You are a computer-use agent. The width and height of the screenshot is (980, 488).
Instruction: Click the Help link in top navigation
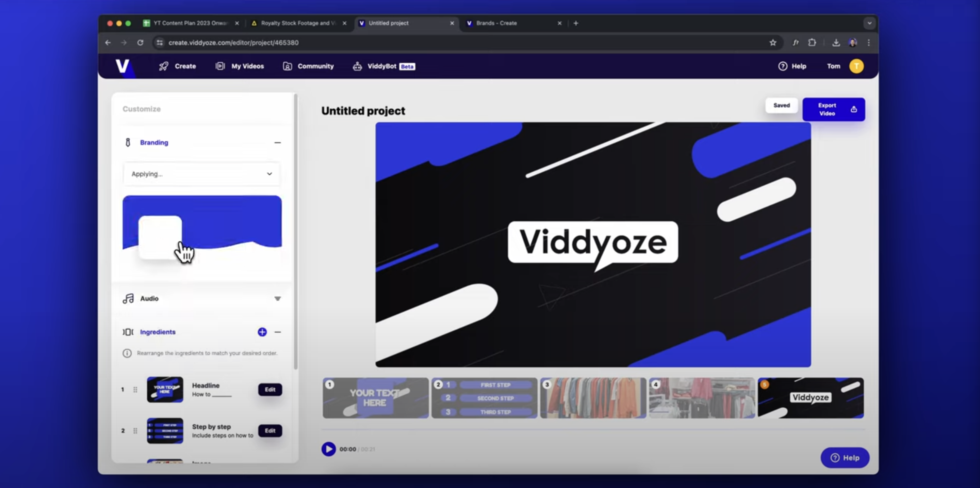coord(792,66)
